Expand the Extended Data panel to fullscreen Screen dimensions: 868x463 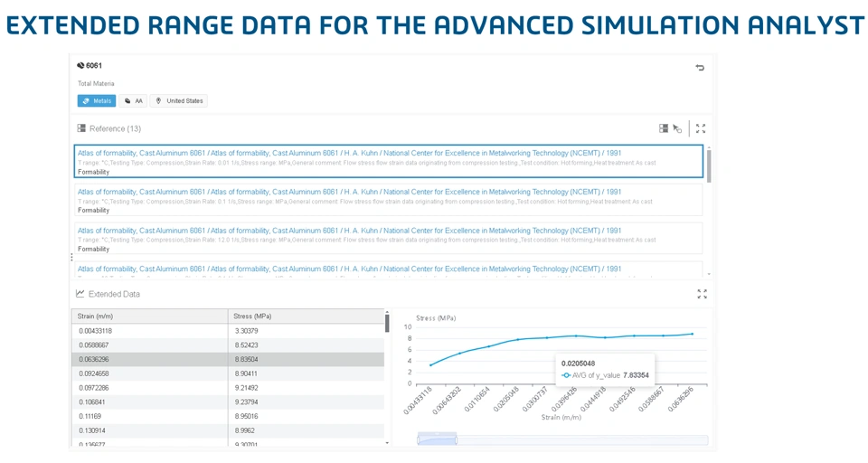coord(702,294)
